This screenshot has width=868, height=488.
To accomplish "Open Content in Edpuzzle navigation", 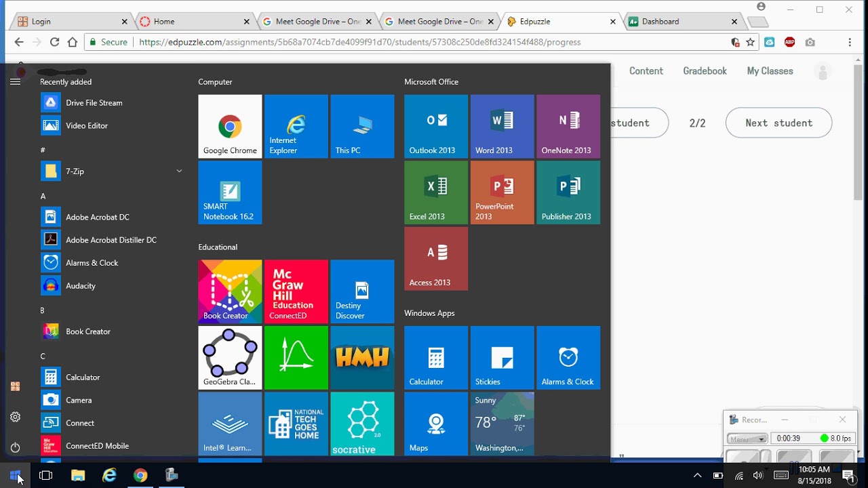I will click(646, 70).
